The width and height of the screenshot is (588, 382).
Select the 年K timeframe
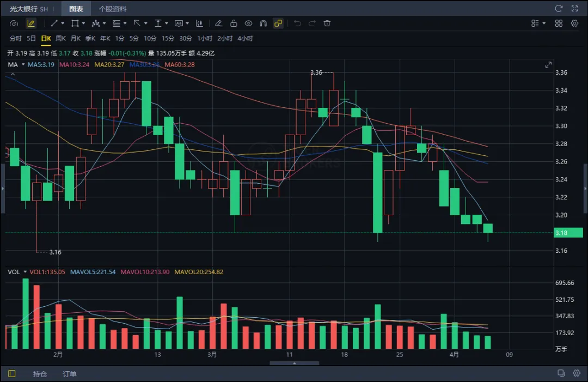(x=106, y=38)
